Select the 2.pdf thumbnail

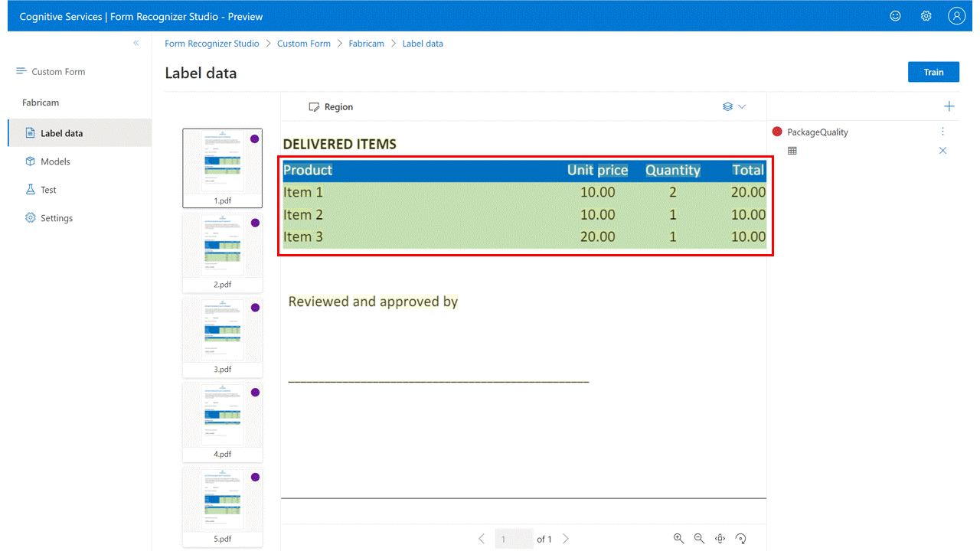point(222,253)
